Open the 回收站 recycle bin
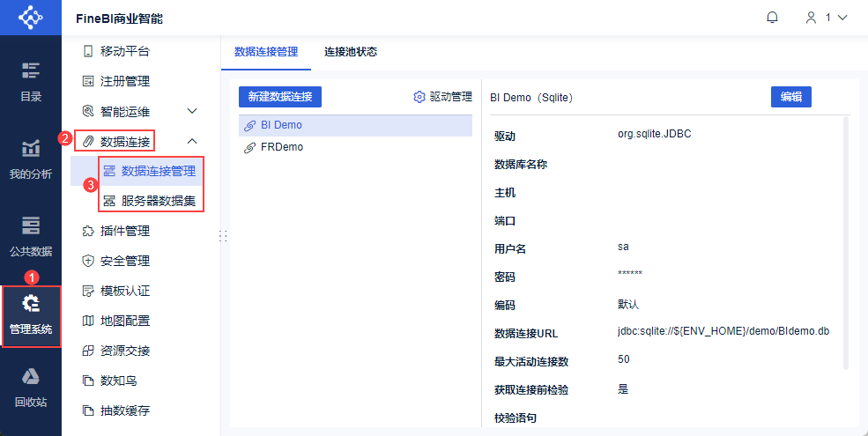 31,388
